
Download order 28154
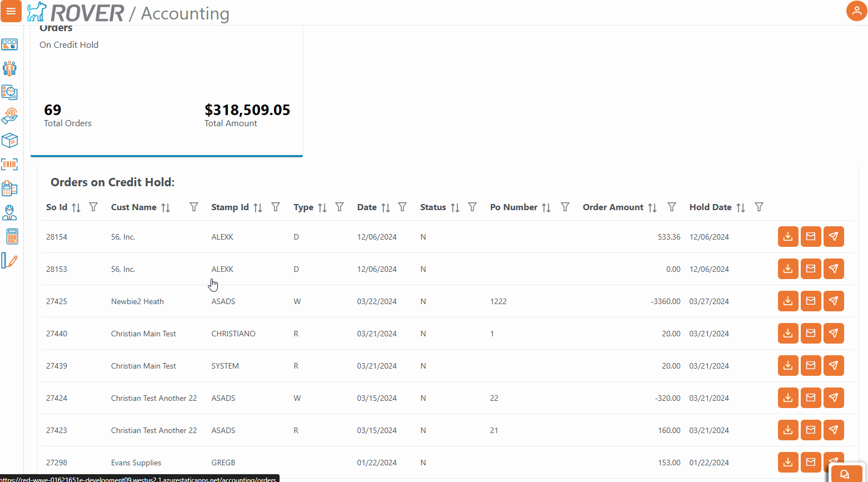pyautogui.click(x=788, y=236)
